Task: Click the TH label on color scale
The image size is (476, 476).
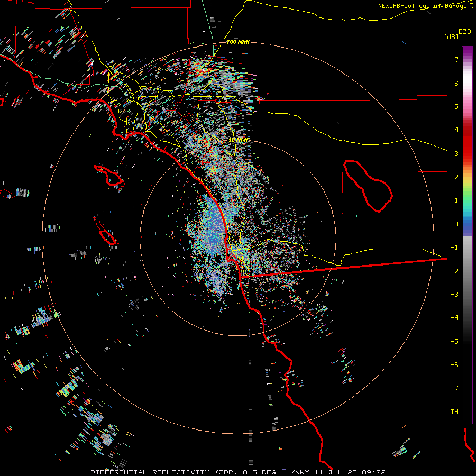Action: click(x=454, y=412)
